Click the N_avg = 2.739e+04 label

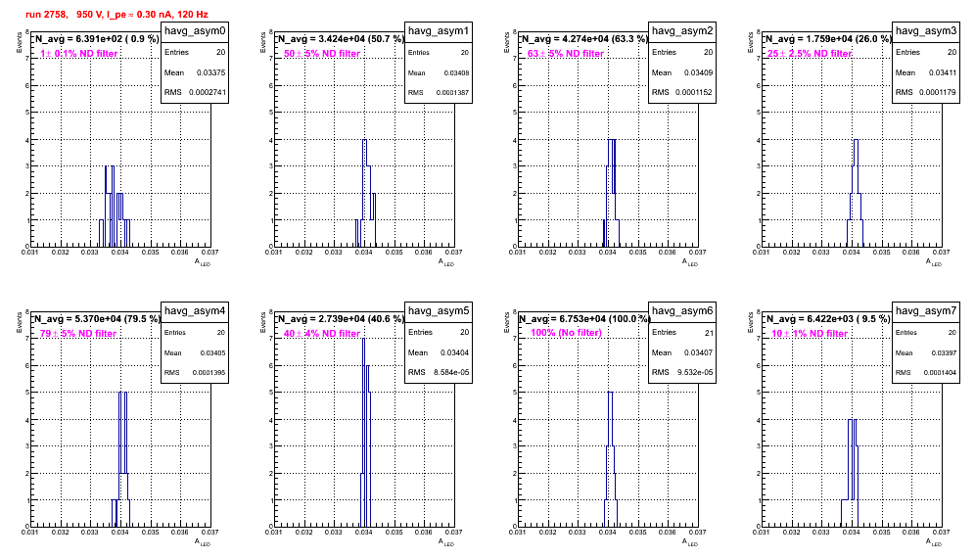pos(341,319)
